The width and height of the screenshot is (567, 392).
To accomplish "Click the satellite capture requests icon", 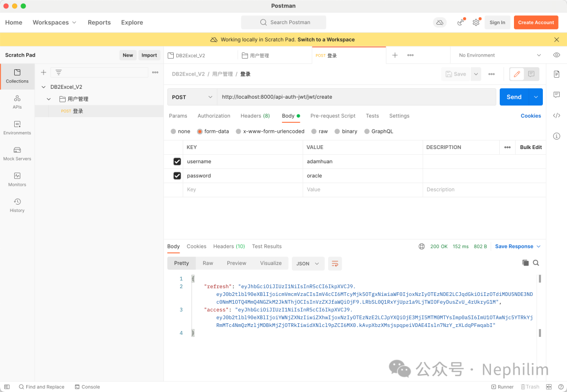I will coord(461,23).
